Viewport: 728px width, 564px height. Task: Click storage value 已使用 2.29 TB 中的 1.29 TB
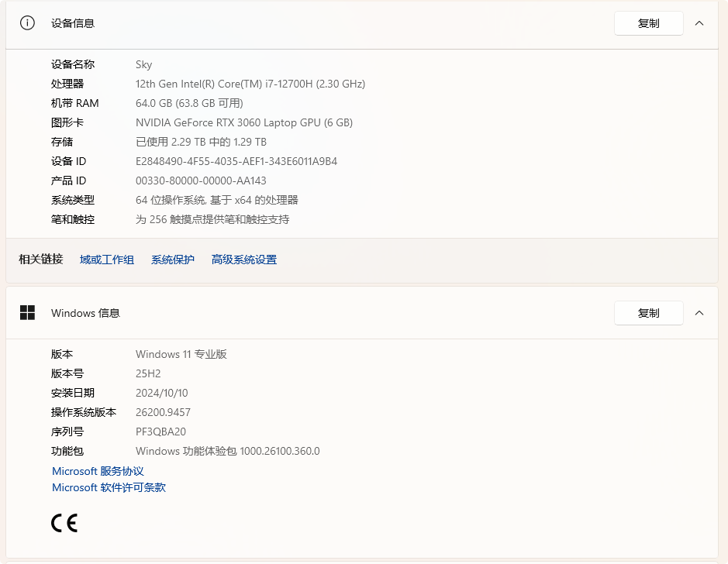coord(201,142)
